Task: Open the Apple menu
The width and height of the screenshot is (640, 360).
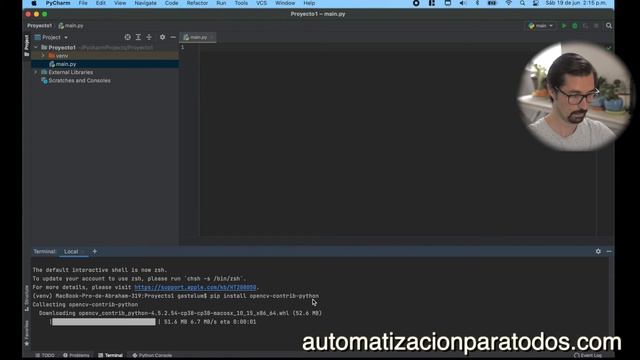Action: 34,3
